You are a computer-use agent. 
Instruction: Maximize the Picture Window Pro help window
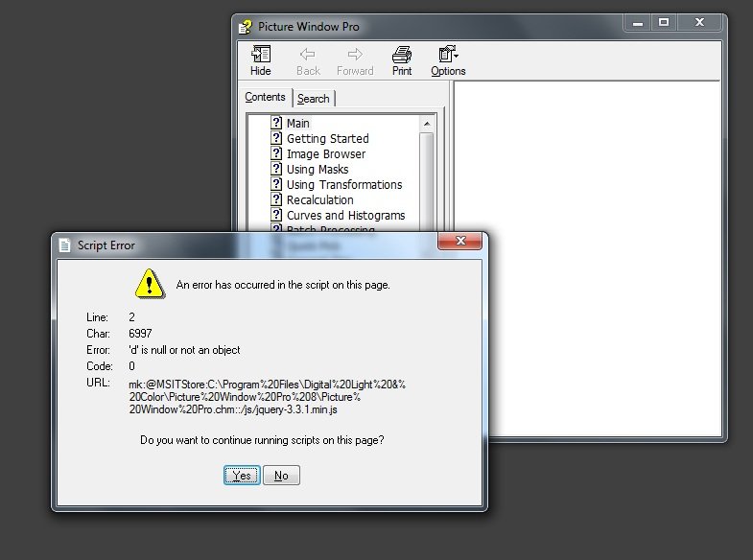pos(664,23)
